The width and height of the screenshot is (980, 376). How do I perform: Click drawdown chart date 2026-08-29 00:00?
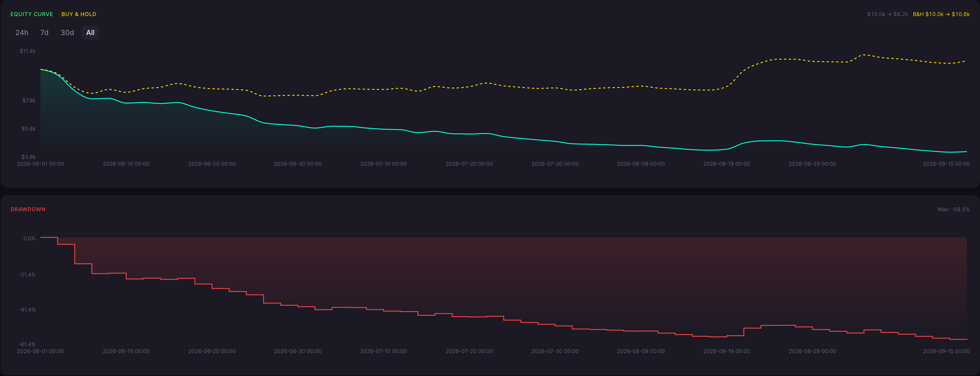point(812,351)
